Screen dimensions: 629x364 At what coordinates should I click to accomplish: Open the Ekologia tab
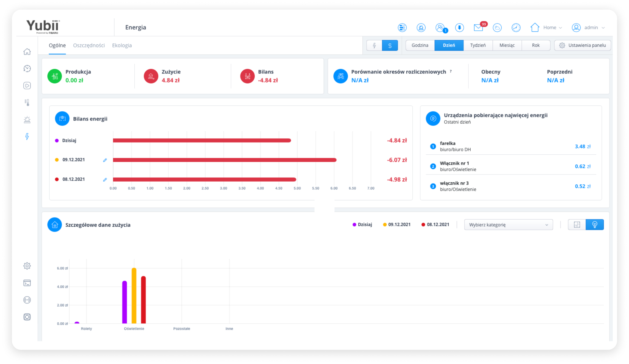122,45
